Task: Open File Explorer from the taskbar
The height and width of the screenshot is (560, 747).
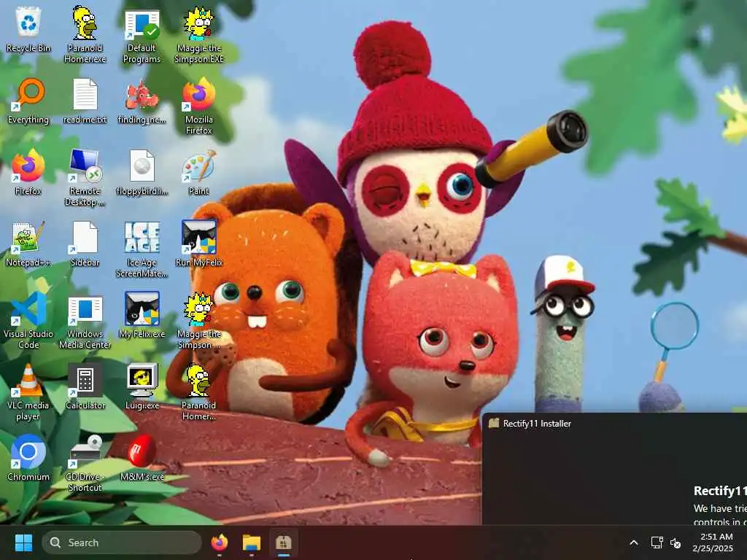Action: click(252, 542)
